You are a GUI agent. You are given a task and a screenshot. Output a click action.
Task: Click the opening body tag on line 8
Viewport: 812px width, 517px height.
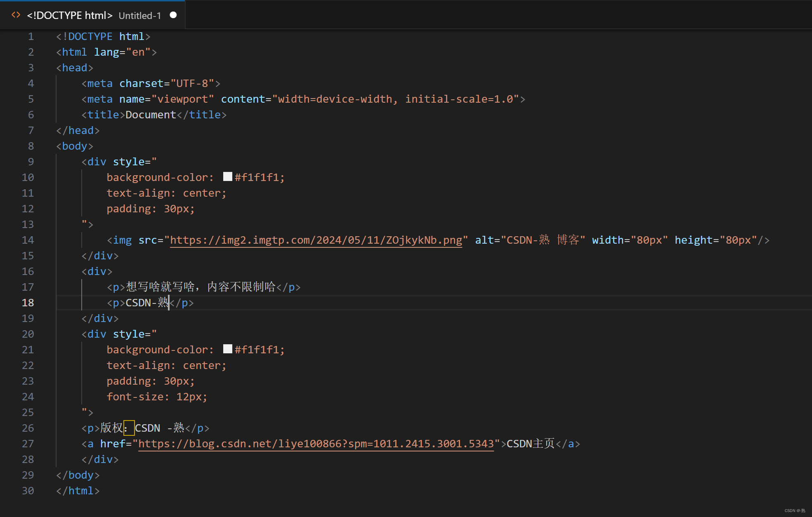tap(75, 146)
